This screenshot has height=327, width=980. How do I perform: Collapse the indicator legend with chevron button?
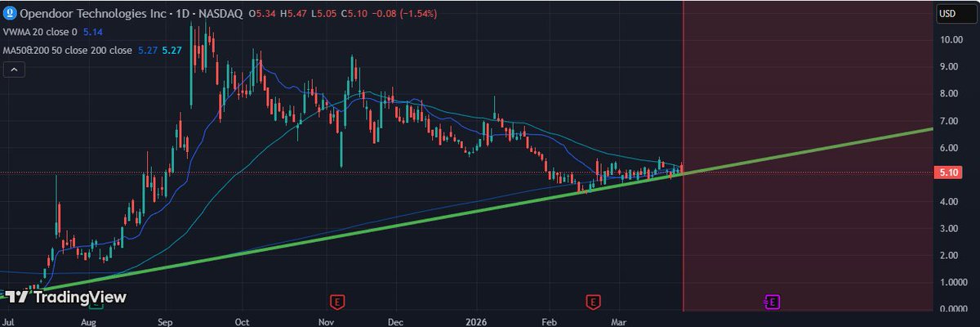14,70
